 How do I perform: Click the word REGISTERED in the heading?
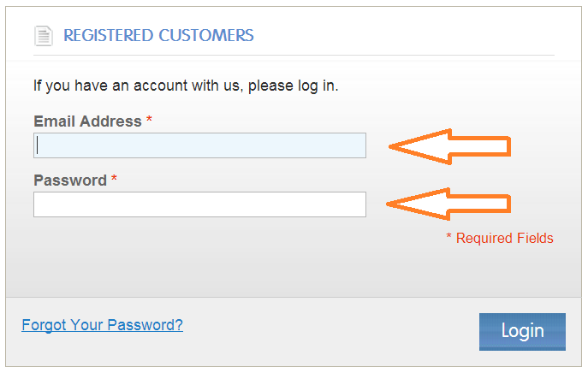click(109, 36)
